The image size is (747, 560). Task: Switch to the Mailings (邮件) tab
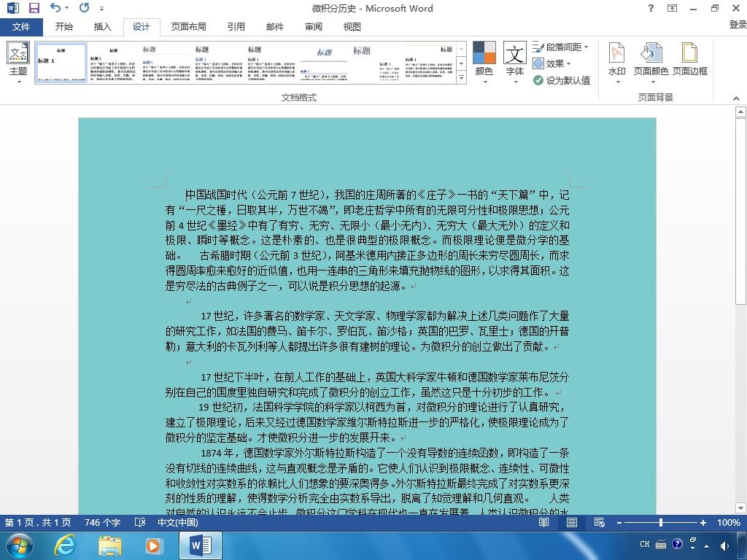(x=275, y=27)
